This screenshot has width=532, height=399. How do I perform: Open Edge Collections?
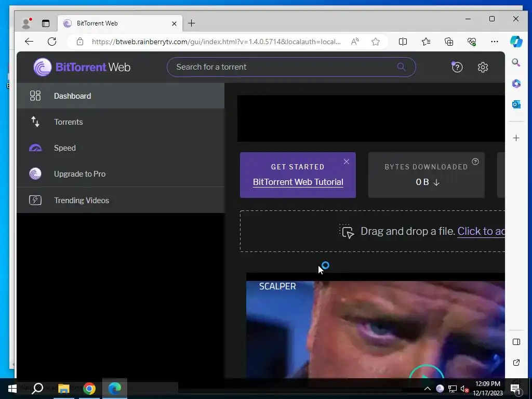tap(449, 42)
